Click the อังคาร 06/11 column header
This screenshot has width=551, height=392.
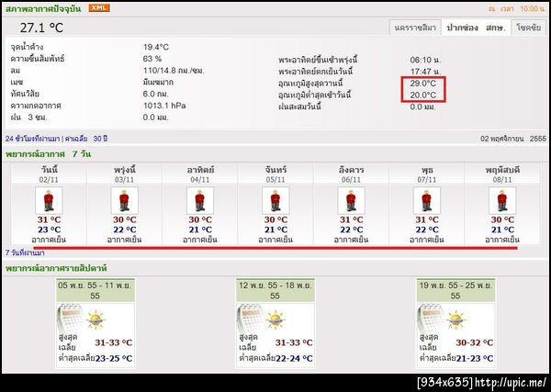351,174
